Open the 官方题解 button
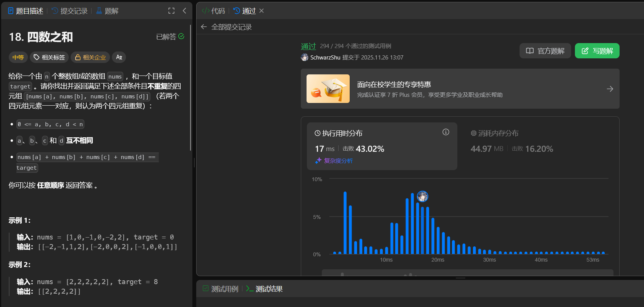The image size is (644, 307). pos(545,51)
